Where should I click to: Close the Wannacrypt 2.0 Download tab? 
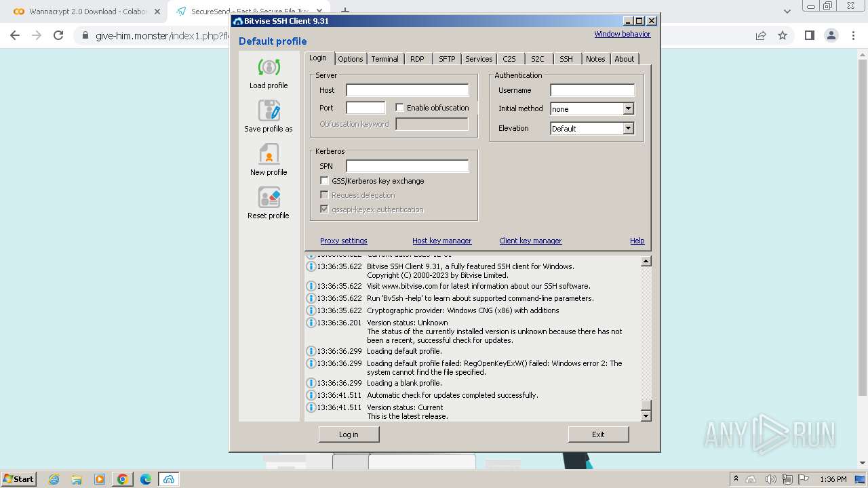click(157, 12)
